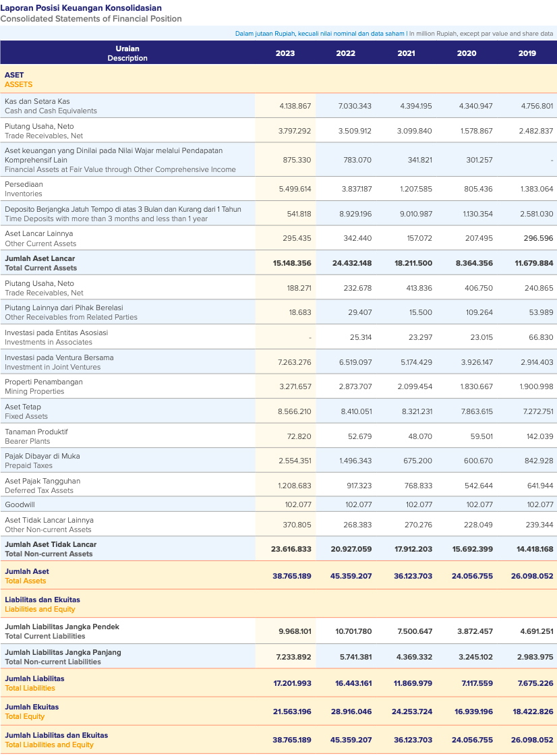Click total current assets value 15.148.356

click(292, 263)
